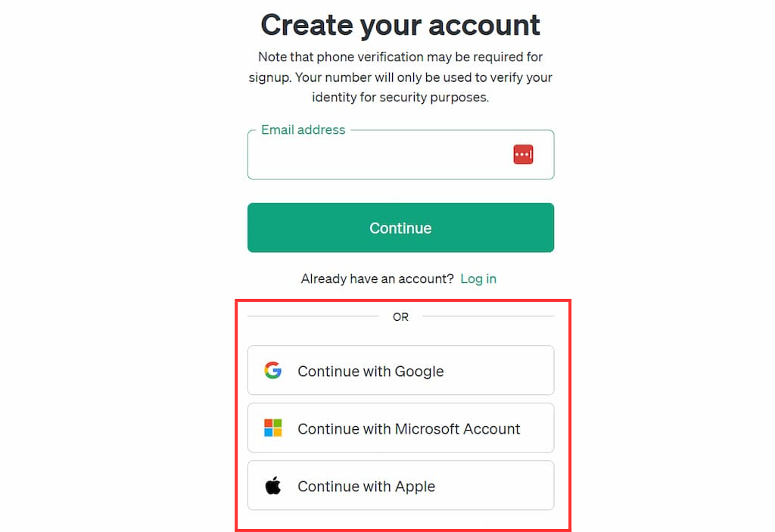Click the Already have an account text
775x532 pixels.
(x=377, y=278)
